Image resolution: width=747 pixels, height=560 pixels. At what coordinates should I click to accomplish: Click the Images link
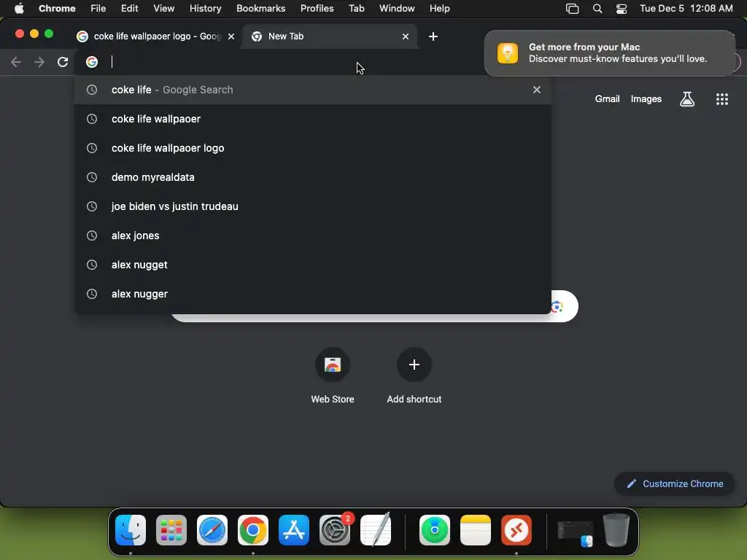(x=646, y=99)
